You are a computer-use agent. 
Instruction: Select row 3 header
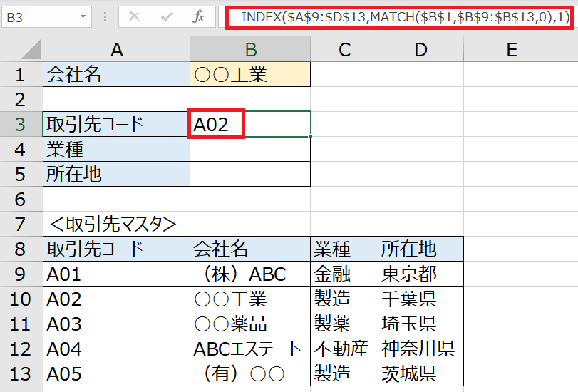(21, 124)
